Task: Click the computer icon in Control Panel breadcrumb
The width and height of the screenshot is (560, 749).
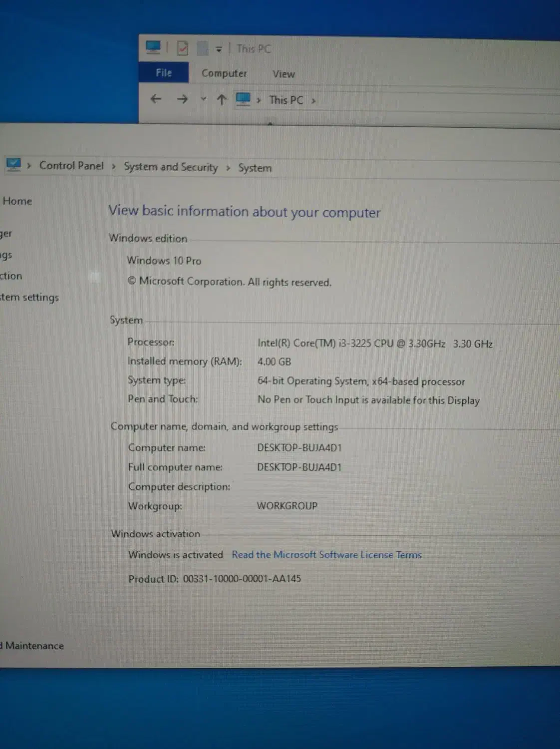Action: tap(13, 164)
